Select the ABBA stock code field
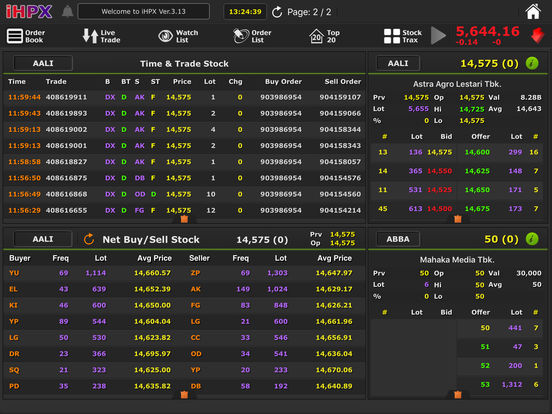552x414 pixels. 398,239
